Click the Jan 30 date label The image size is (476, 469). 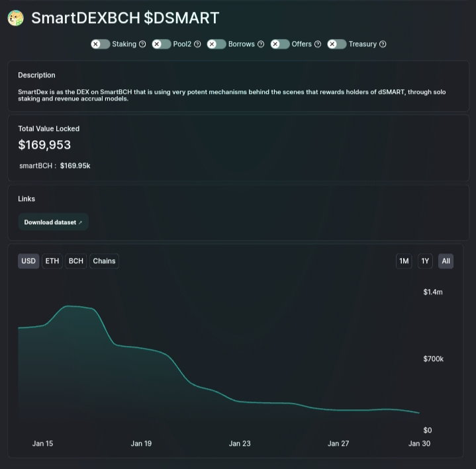click(x=419, y=443)
